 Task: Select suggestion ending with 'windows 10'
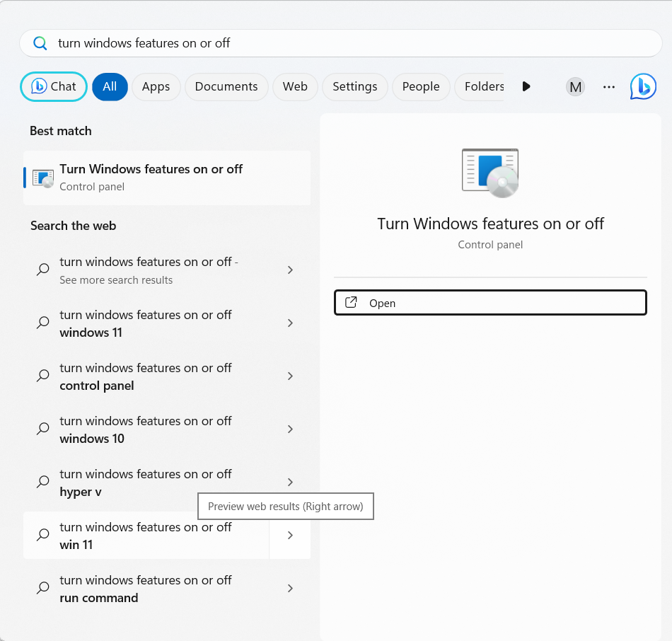146,429
